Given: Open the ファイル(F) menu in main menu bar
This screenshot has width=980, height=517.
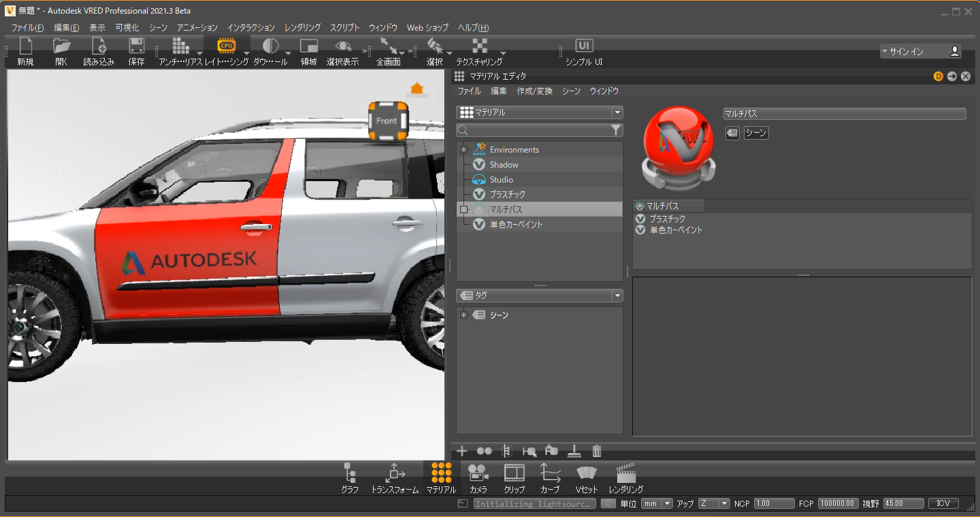Looking at the screenshot, I should pos(27,28).
